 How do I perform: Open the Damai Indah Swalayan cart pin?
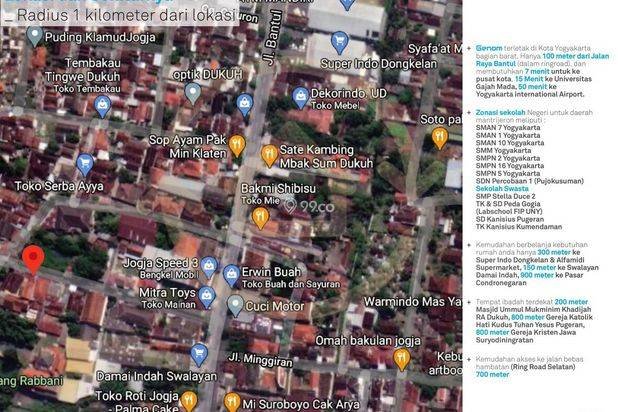coord(199,354)
